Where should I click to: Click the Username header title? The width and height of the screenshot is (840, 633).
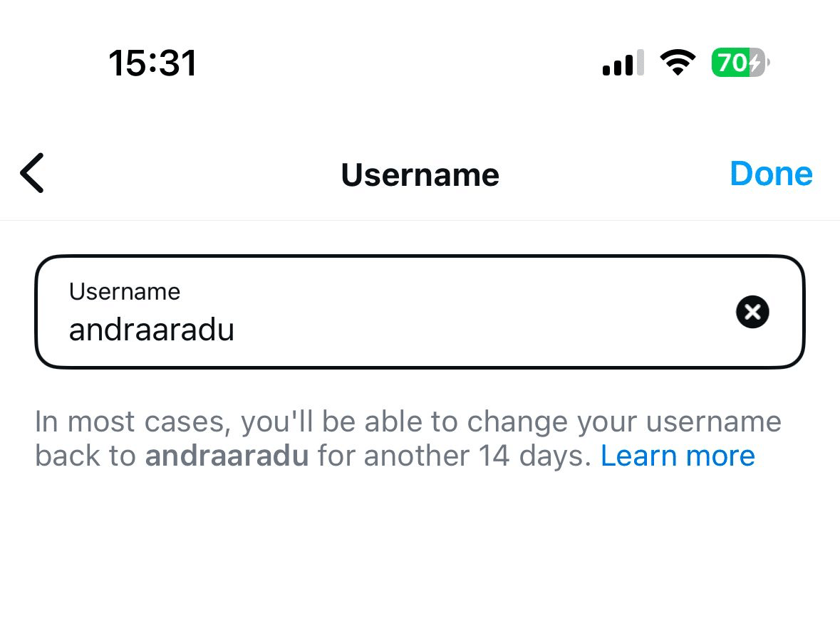pos(420,174)
